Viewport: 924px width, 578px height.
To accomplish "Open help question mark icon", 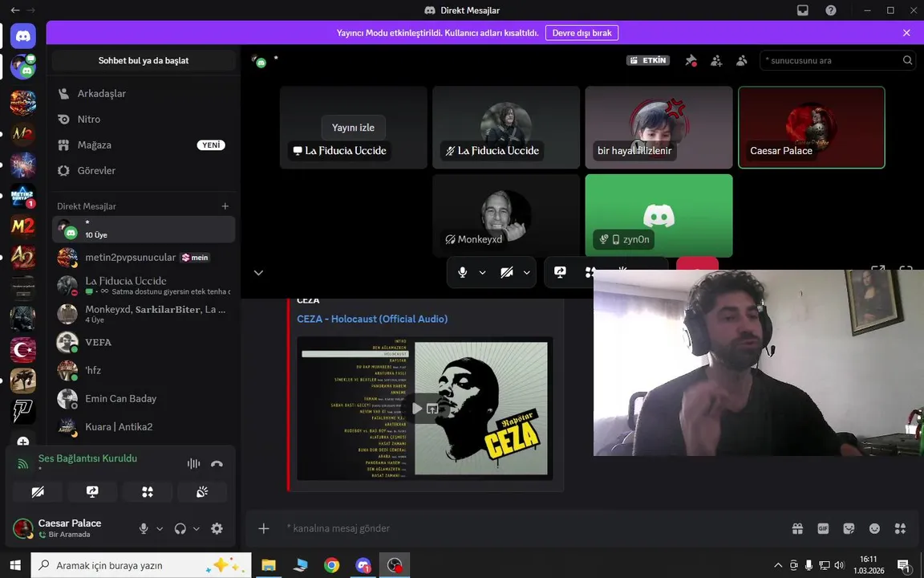I will [831, 10].
